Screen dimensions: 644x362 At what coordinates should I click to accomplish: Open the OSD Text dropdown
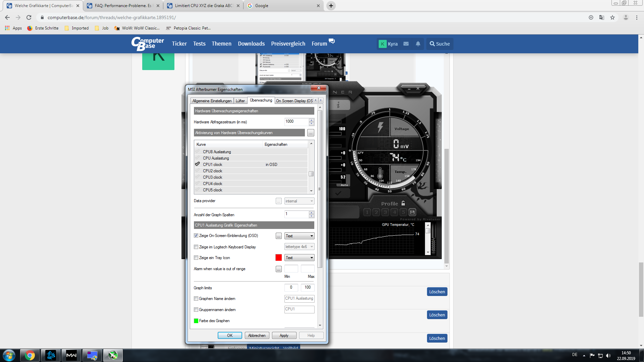(x=299, y=236)
